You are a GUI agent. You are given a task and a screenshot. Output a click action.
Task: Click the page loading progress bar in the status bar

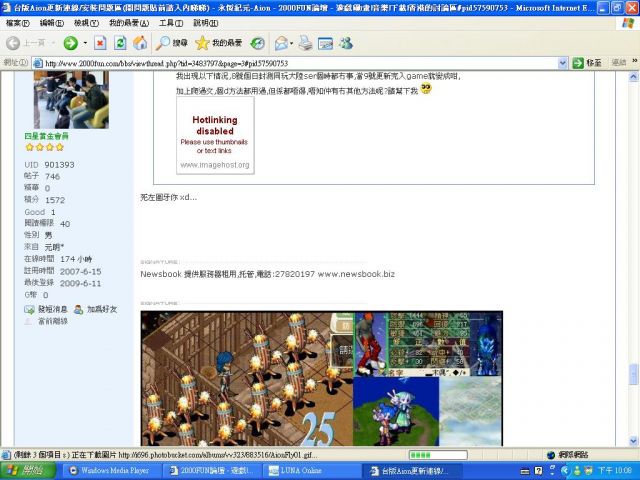coord(438,455)
